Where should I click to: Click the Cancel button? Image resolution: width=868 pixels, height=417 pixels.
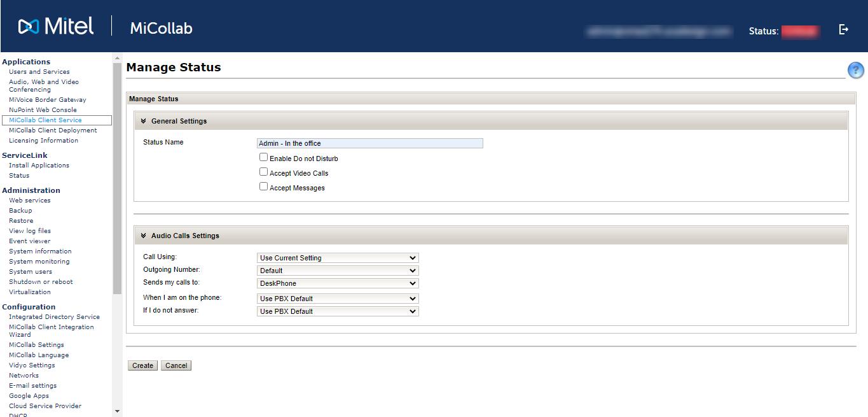click(x=176, y=365)
